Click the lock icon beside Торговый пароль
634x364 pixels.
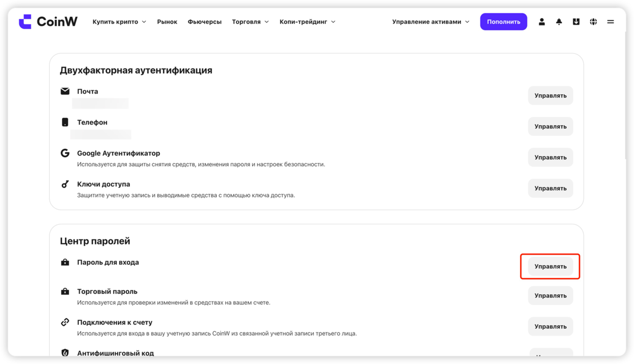[x=65, y=291]
